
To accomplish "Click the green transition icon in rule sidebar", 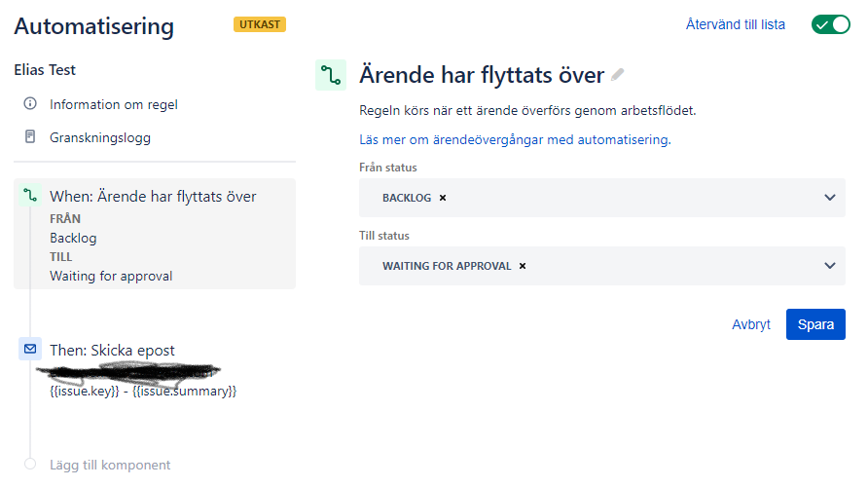I will [30, 197].
